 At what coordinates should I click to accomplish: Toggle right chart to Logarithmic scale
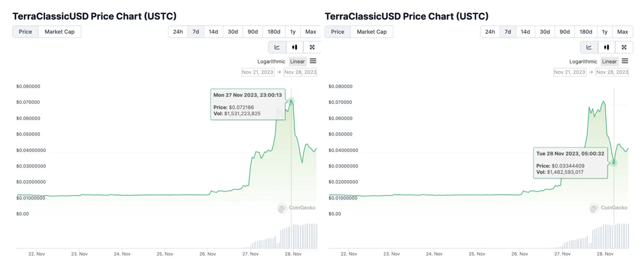[x=583, y=62]
